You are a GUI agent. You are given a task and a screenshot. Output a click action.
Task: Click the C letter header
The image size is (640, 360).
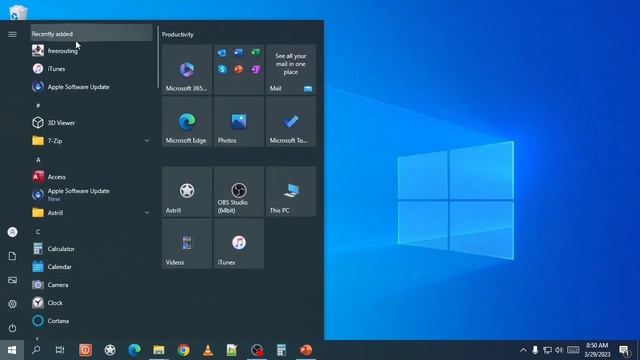(x=38, y=231)
